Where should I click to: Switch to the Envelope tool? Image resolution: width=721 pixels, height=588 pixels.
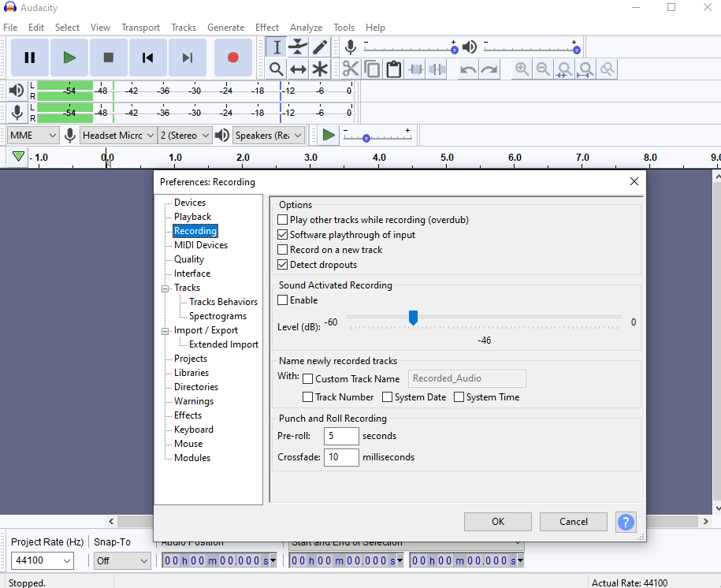[297, 47]
